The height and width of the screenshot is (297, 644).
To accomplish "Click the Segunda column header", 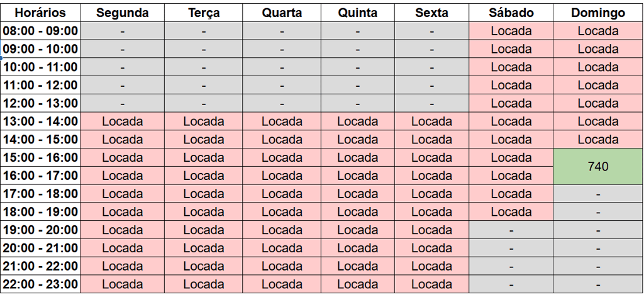I will 123,13.
